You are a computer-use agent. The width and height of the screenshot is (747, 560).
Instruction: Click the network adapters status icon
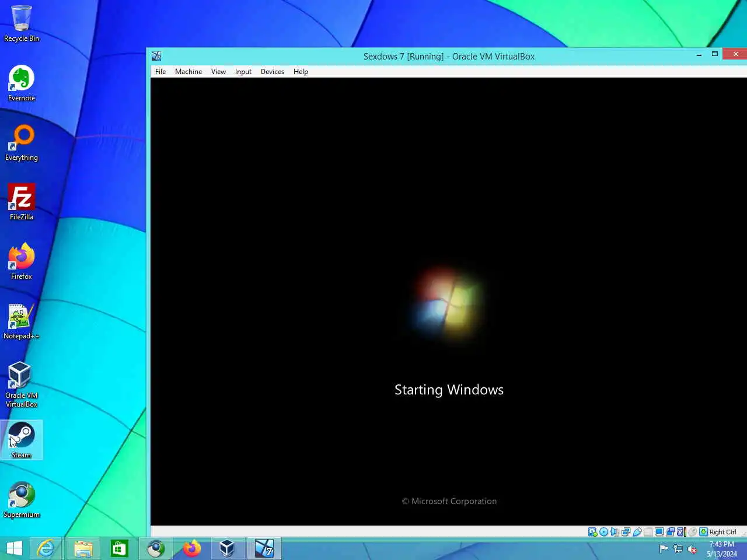point(626,532)
